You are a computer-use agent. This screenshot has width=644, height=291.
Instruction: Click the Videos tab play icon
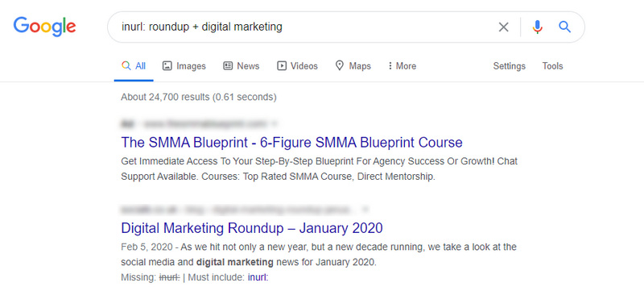[x=281, y=66]
